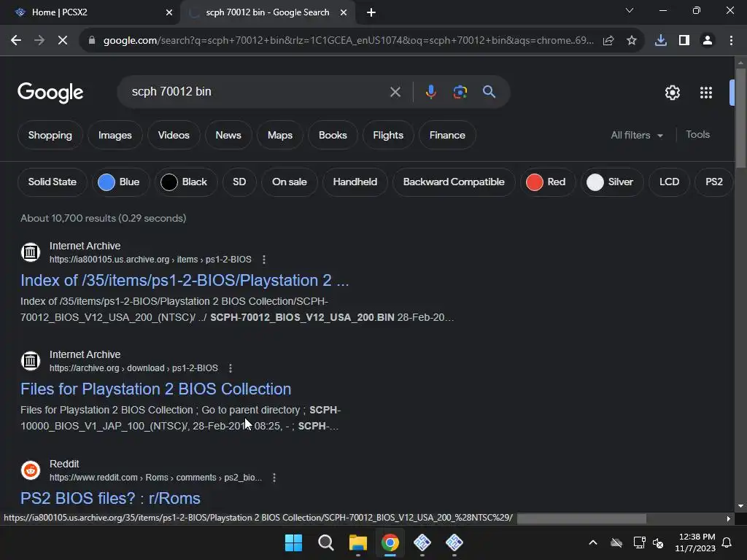Click the horizontal scrollbar right arrow

tap(729, 518)
